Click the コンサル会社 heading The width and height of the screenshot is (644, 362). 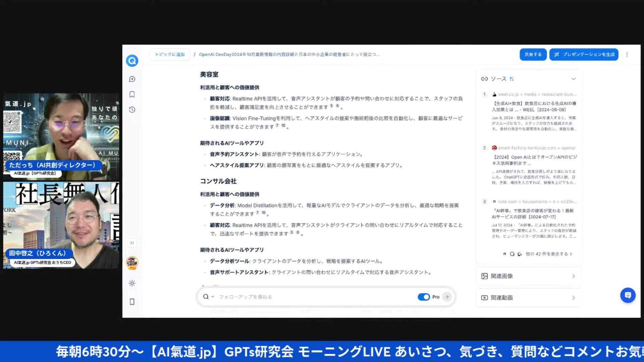click(218, 181)
